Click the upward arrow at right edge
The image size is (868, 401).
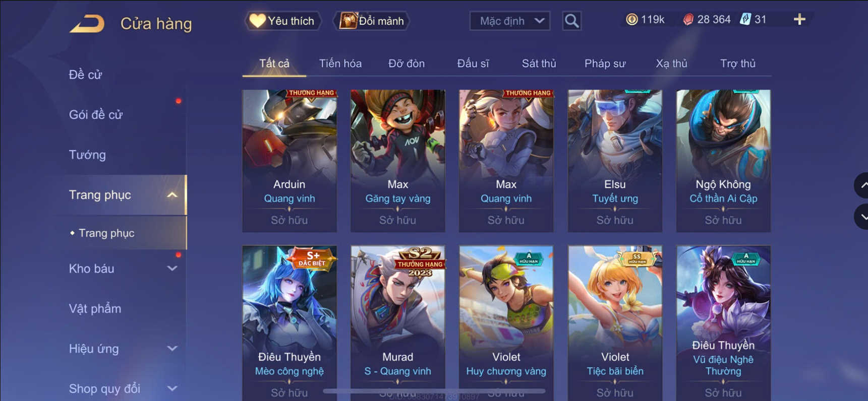click(862, 185)
